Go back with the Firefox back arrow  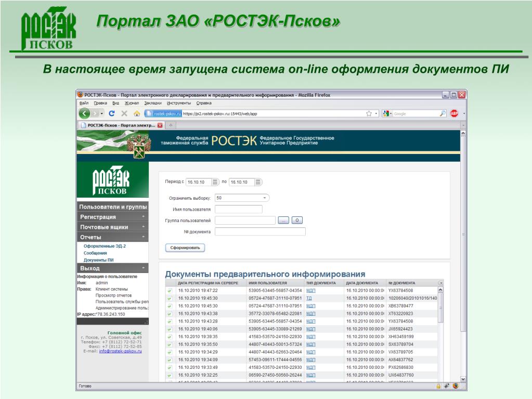click(x=84, y=113)
